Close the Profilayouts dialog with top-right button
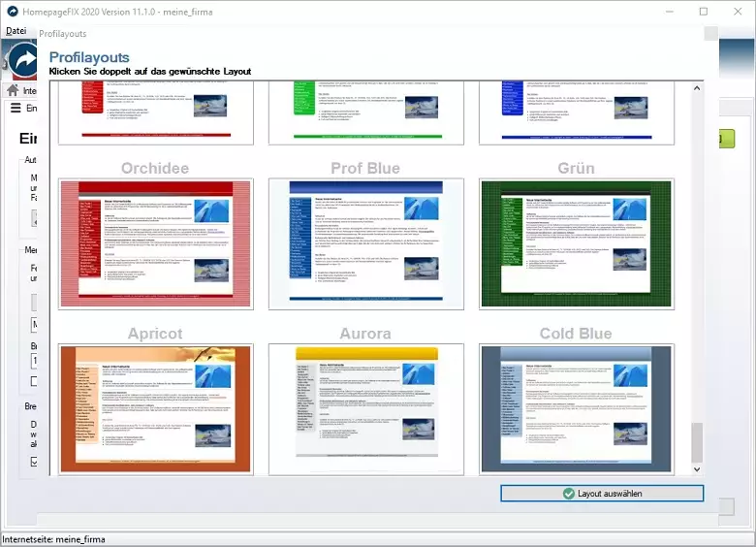 [x=710, y=33]
